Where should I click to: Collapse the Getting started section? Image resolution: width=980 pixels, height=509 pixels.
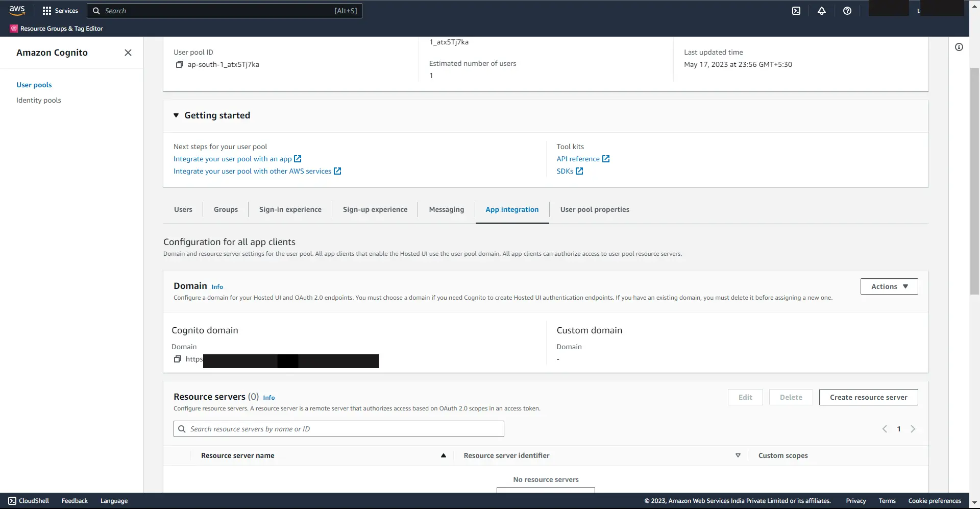tap(176, 115)
